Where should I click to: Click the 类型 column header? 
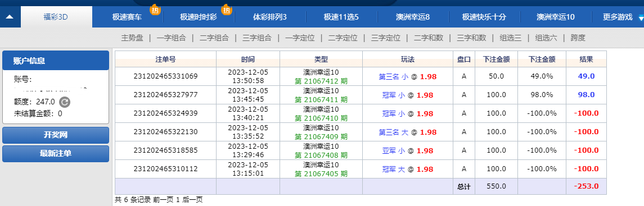click(x=321, y=59)
